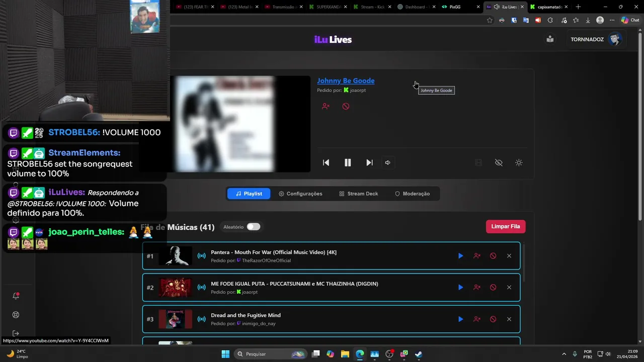Viewport: 644px width, 362px height.
Task: Click the dimmed save icon beside the hide-video eye
Action: click(x=478, y=162)
